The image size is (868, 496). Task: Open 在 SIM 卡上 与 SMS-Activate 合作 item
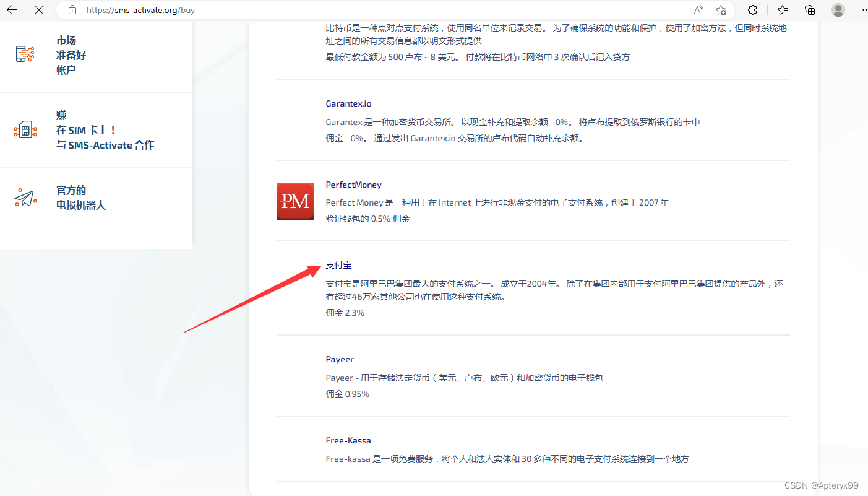[x=96, y=130]
